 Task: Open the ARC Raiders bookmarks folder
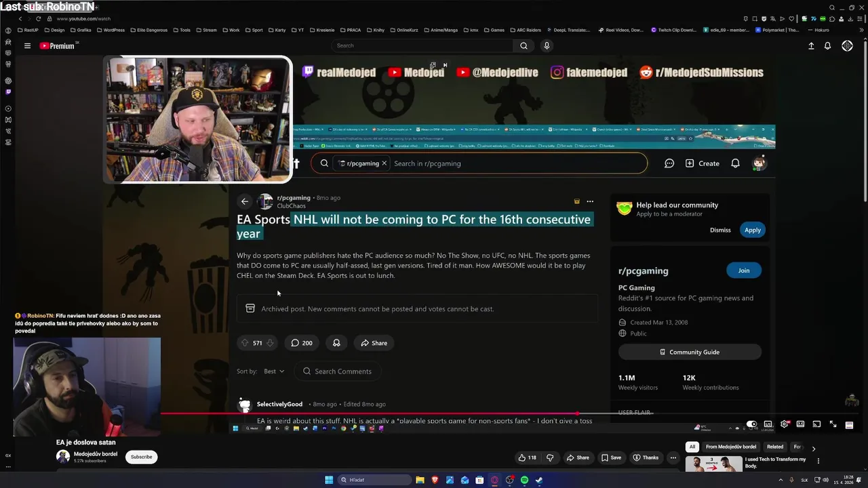(525, 30)
